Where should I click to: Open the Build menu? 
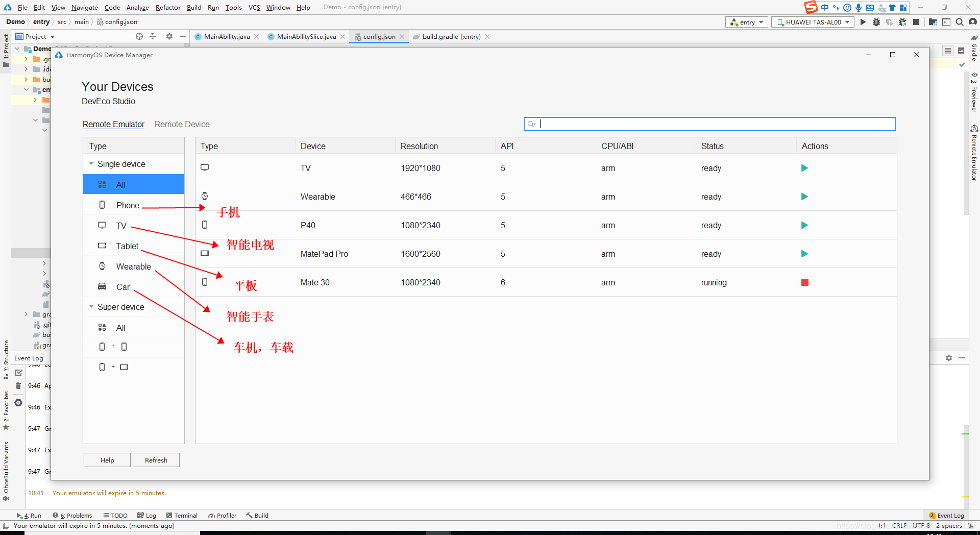click(x=194, y=7)
